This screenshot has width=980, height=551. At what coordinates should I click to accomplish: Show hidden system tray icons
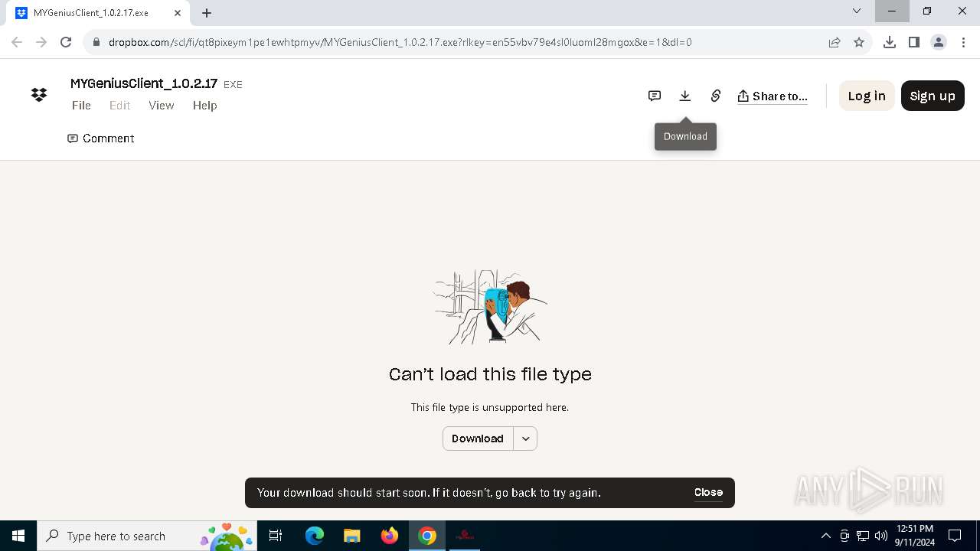(x=826, y=536)
